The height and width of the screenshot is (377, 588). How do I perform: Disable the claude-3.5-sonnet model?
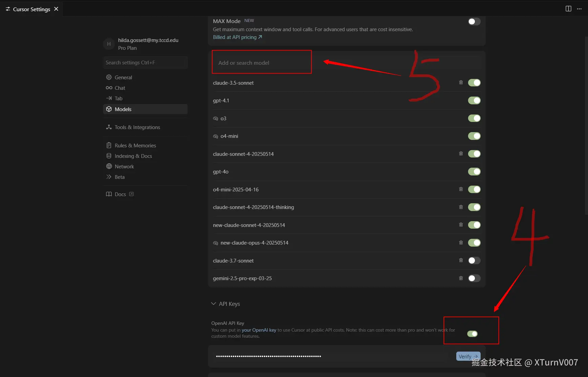pos(474,83)
